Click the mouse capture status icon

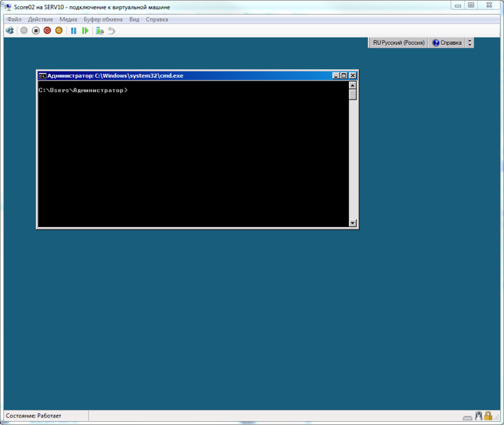click(x=479, y=416)
